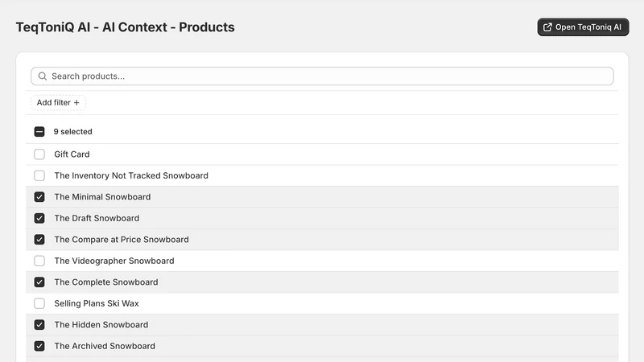The width and height of the screenshot is (644, 362).
Task: Click the magnifier icon in the search box
Action: click(x=43, y=76)
